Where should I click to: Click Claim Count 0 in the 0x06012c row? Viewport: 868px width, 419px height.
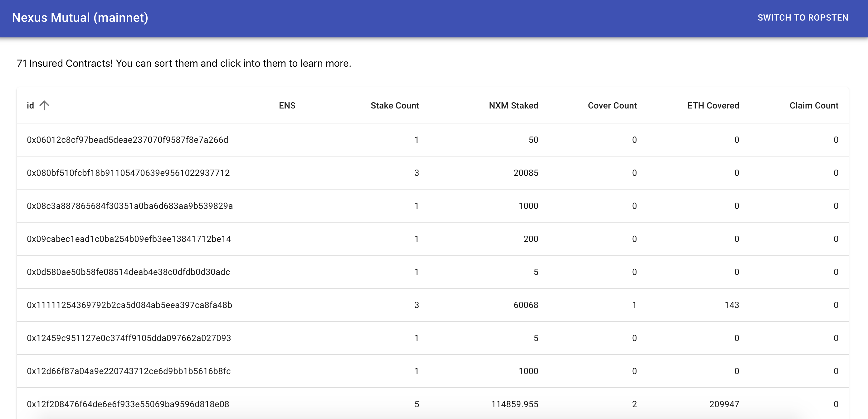[x=836, y=140]
